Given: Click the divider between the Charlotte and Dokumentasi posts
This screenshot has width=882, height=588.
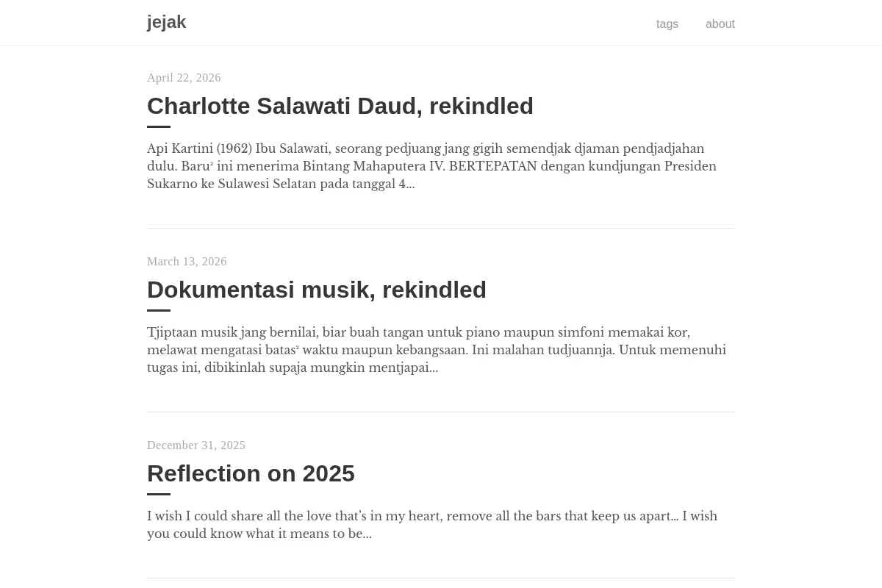Looking at the screenshot, I should 441,228.
